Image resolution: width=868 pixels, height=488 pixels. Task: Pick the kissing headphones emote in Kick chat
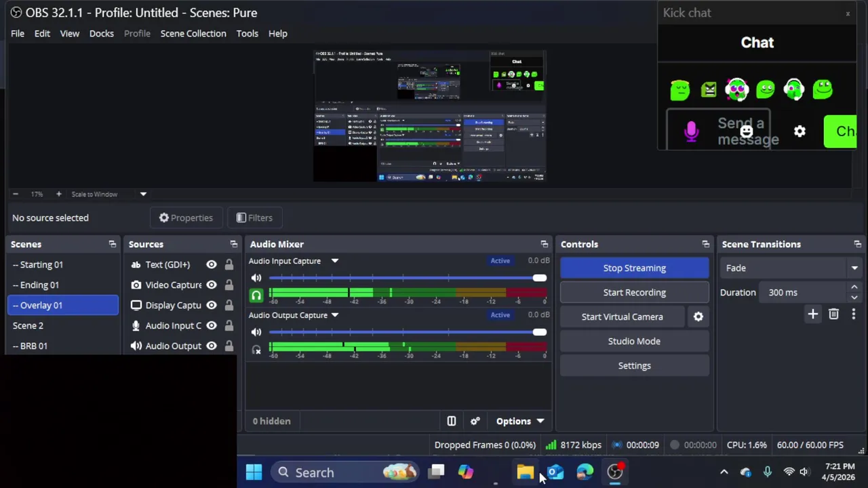point(794,89)
